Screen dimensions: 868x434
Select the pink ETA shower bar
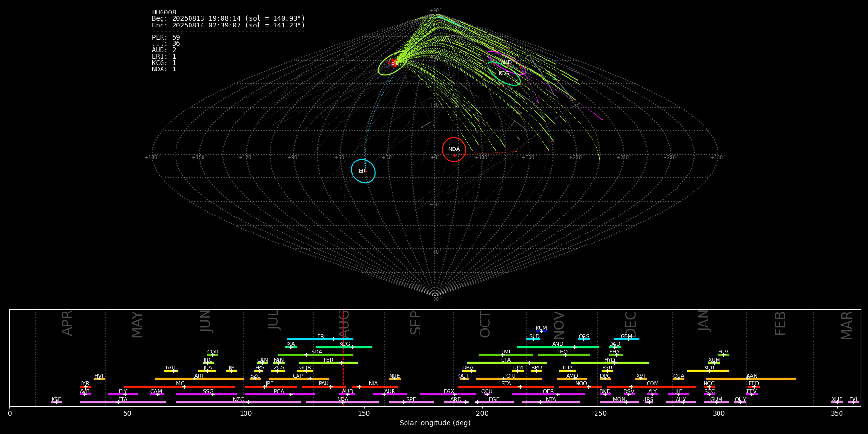pyautogui.click(x=123, y=402)
